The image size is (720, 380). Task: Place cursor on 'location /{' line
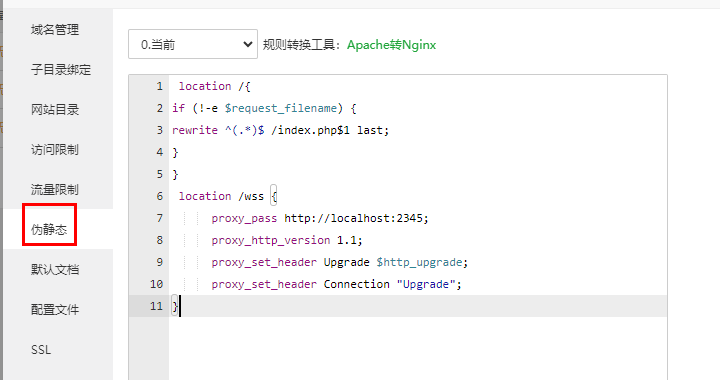coord(214,86)
